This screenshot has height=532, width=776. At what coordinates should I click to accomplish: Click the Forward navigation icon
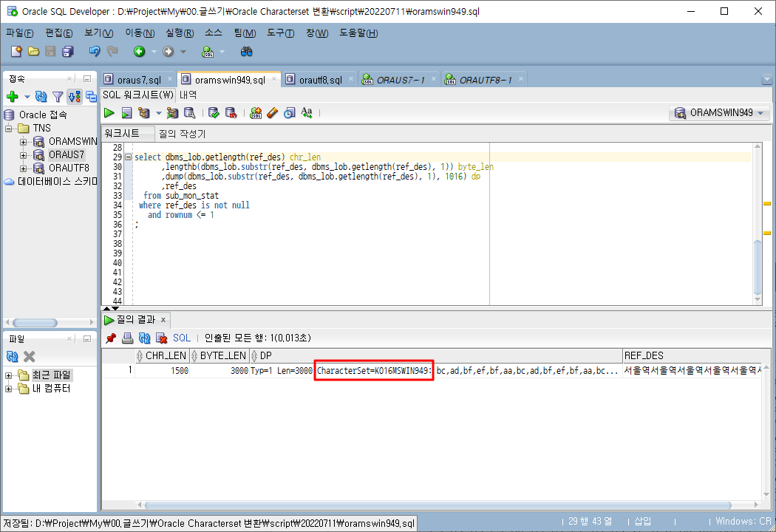pos(169,51)
